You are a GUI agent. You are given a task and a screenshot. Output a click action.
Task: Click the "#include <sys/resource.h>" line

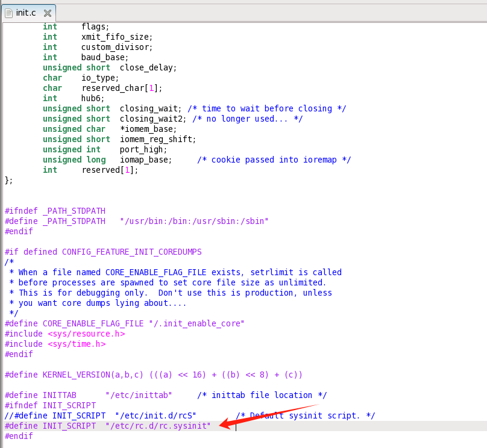coord(65,334)
